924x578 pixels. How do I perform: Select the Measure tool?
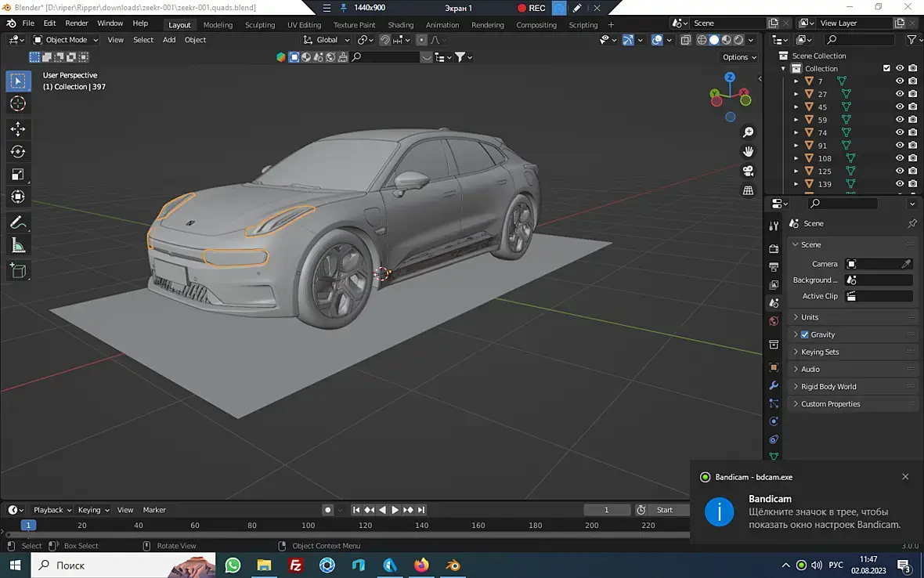click(x=18, y=246)
